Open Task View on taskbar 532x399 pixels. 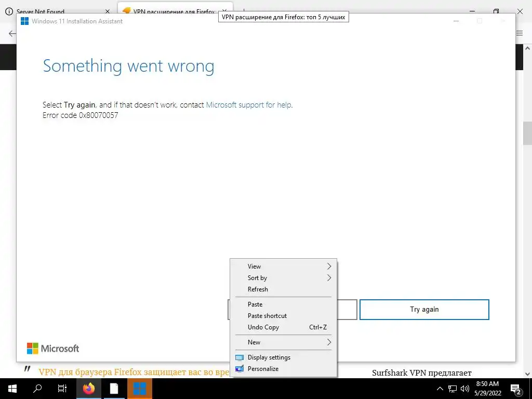(x=62, y=389)
